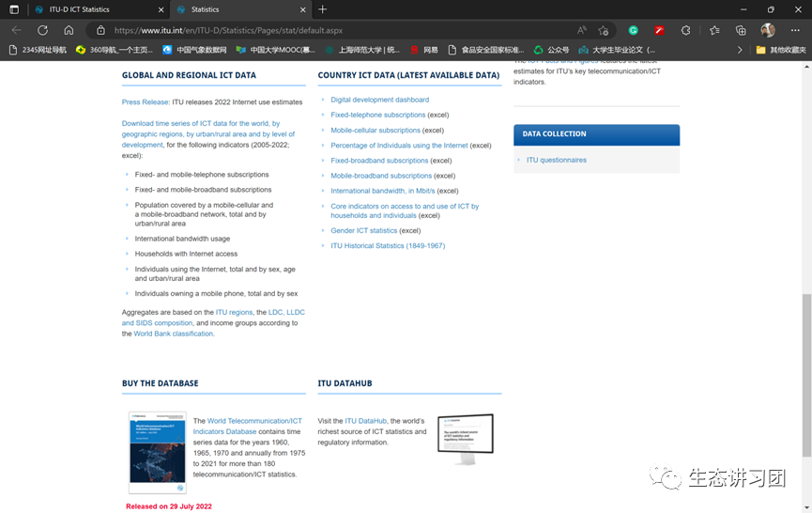Open World Telecommunication/ICT Indicators Database link

(248, 426)
